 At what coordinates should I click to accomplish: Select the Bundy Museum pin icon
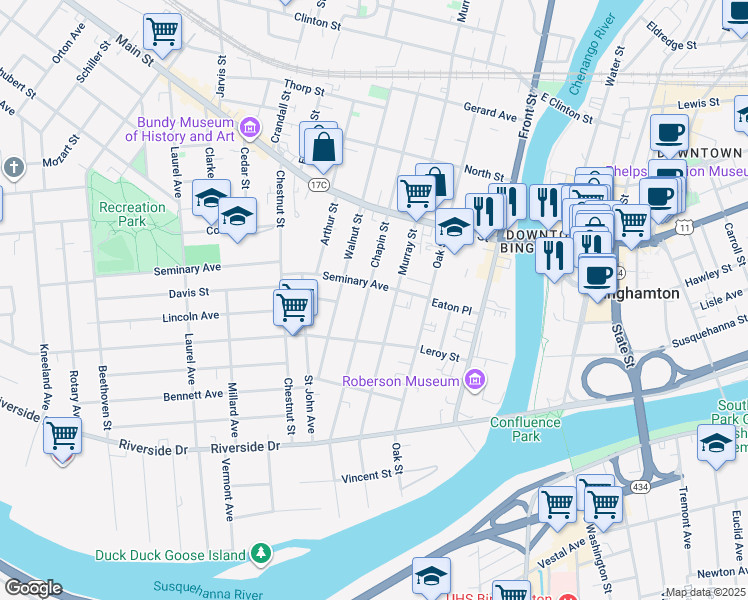[250, 128]
